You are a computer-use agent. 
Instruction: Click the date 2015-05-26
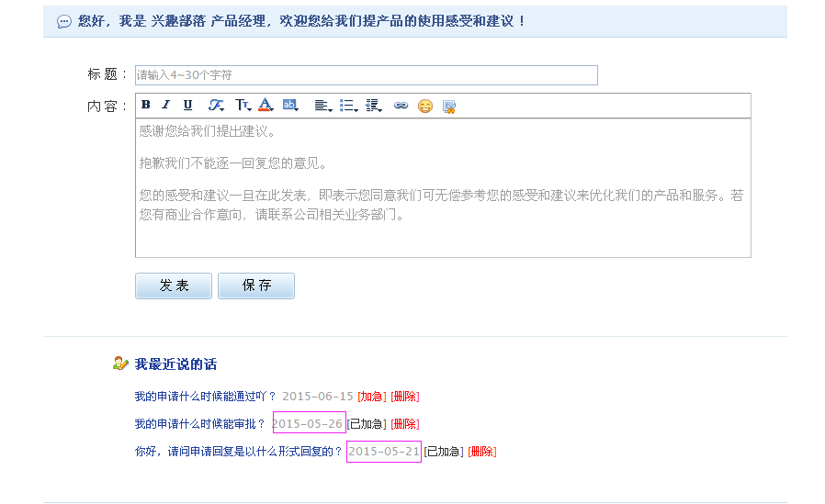point(309,423)
